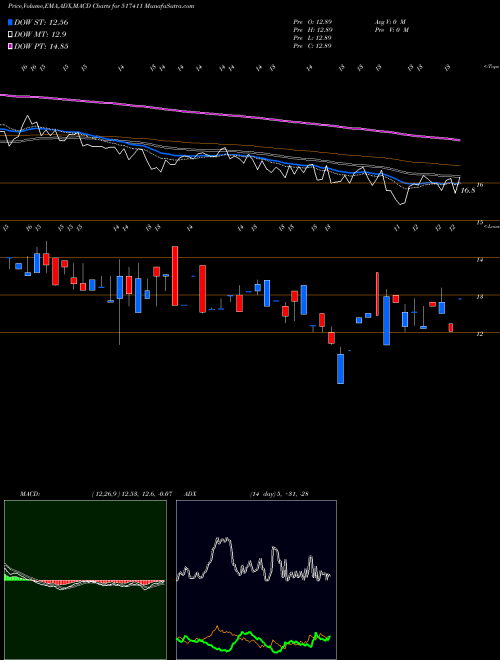
Task: Click the magenta DOW PT legend swatch
Action: pos(10,47)
